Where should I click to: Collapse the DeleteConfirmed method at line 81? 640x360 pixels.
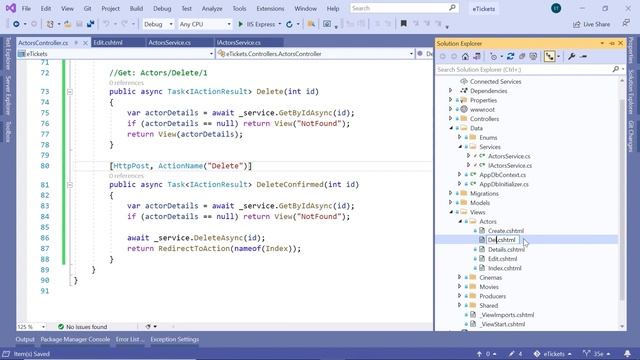[x=70, y=185]
